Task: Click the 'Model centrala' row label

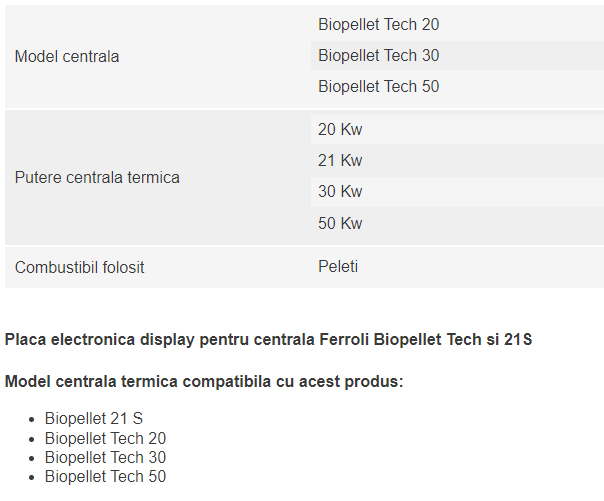Action: point(67,57)
